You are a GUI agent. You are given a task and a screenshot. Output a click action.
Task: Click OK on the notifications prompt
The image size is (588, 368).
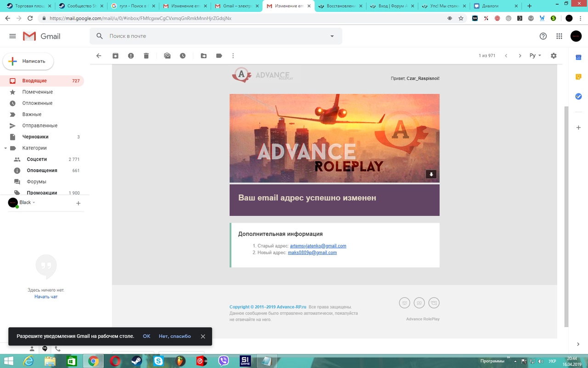coord(147,336)
